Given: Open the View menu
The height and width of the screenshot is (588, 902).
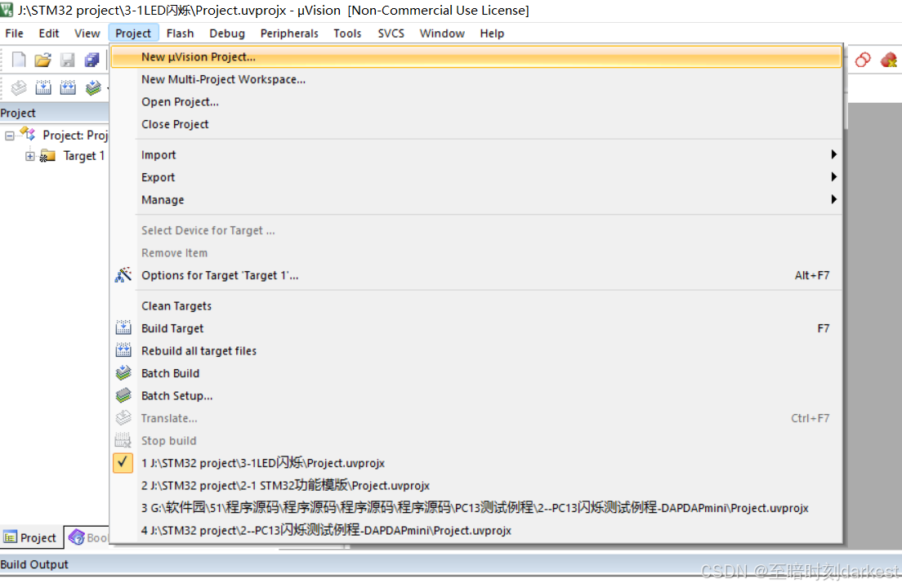Looking at the screenshot, I should [87, 33].
